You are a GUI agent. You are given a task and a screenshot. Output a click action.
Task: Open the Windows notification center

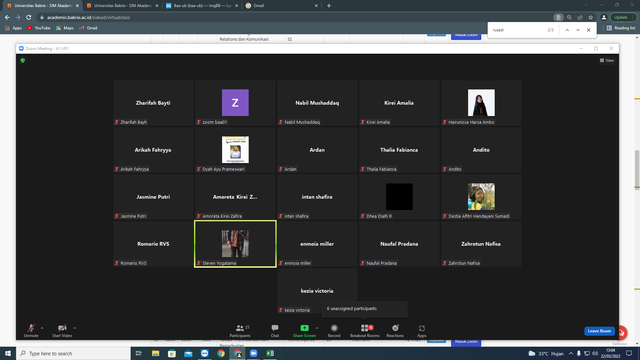[629, 353]
